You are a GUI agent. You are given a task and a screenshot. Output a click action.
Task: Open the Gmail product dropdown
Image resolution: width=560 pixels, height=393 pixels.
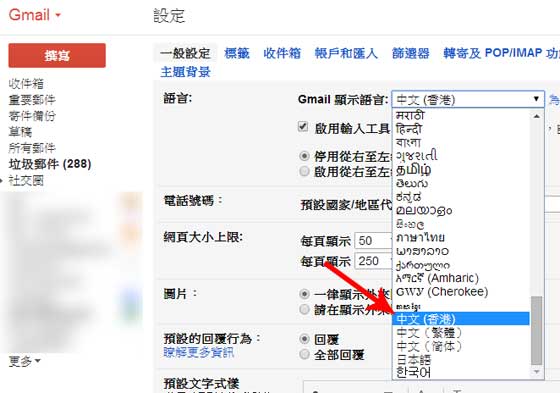35,15
